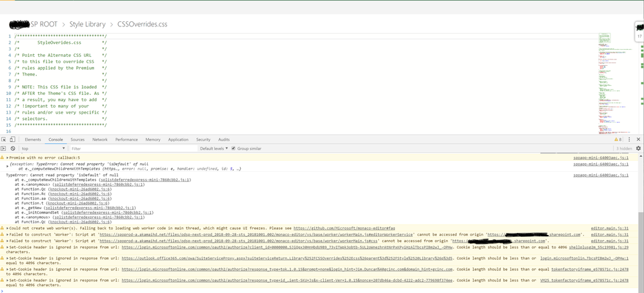
Task: Click line number 16 in the editor gutter
Action: 8,132
